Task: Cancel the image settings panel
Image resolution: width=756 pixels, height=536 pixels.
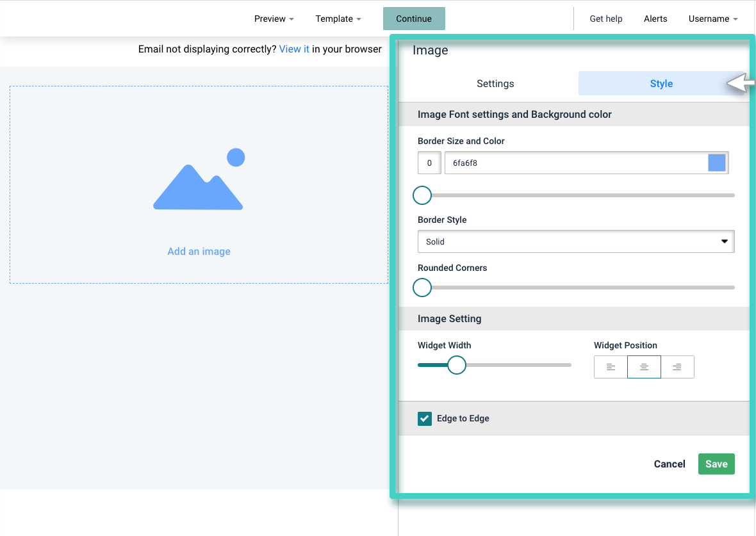Action: click(670, 464)
